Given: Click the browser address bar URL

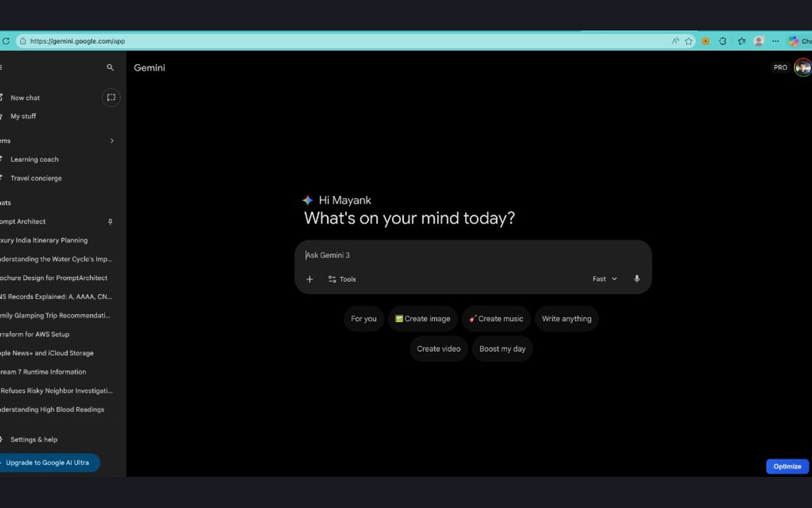Looking at the screenshot, I should pyautogui.click(x=77, y=41).
